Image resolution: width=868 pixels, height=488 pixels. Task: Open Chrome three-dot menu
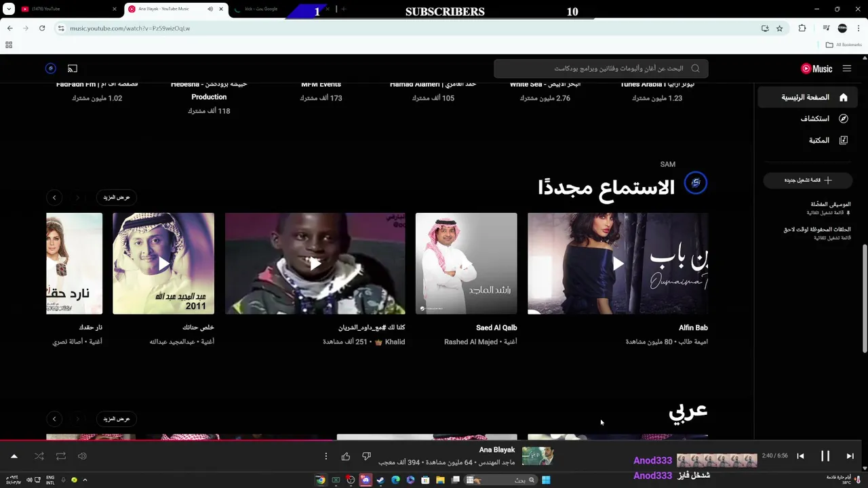(x=859, y=28)
